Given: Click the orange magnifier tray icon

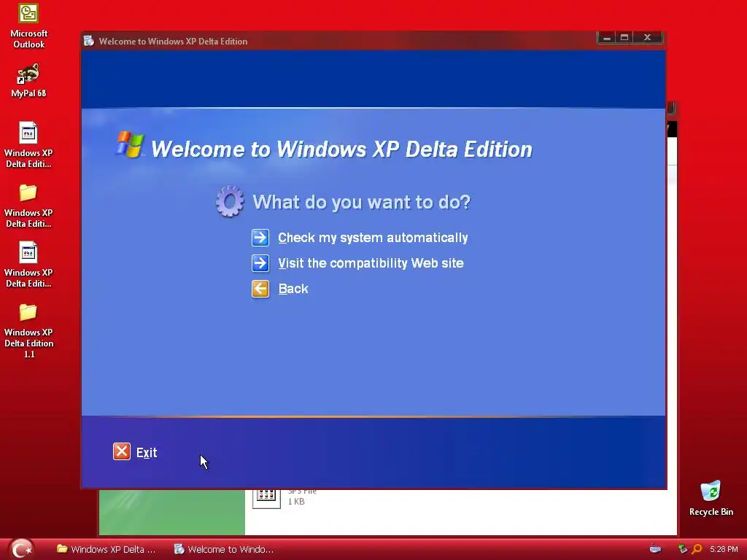Looking at the screenshot, I should tap(697, 549).
